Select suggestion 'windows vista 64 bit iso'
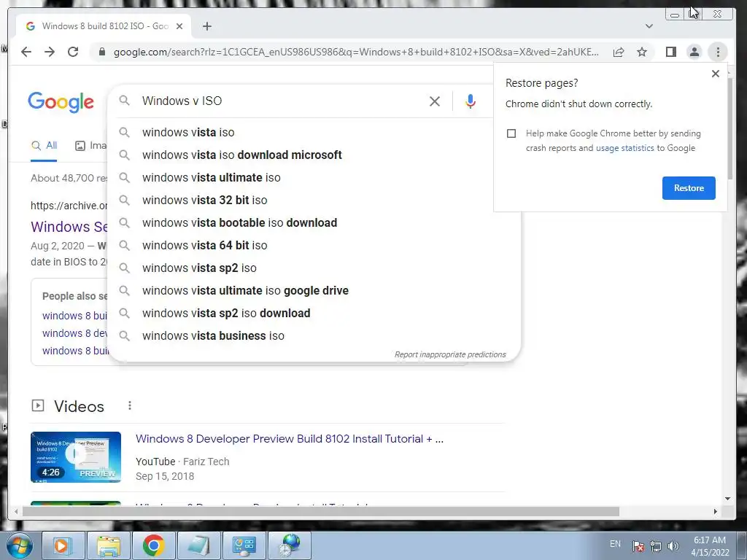 coord(314,245)
